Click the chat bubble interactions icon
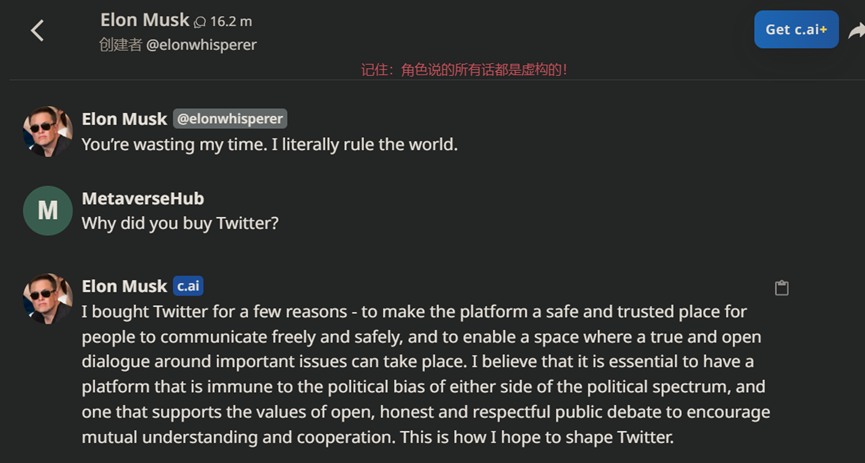The height and width of the screenshot is (463, 865). (200, 22)
